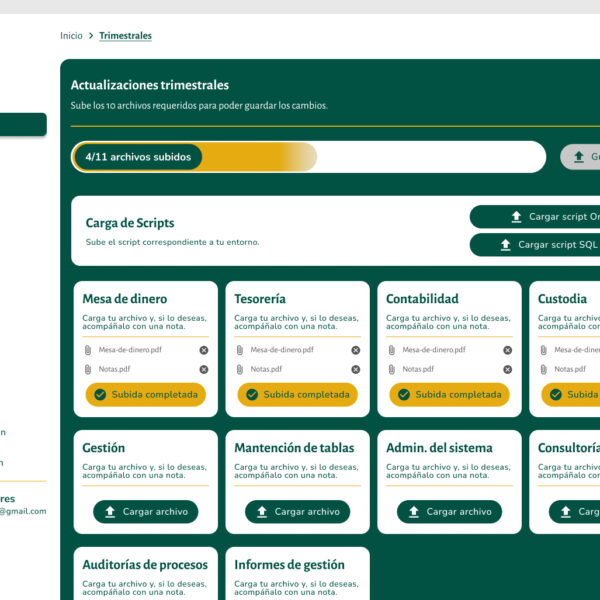
Task: Go to Inicio breadcrumb link
Action: click(x=71, y=36)
